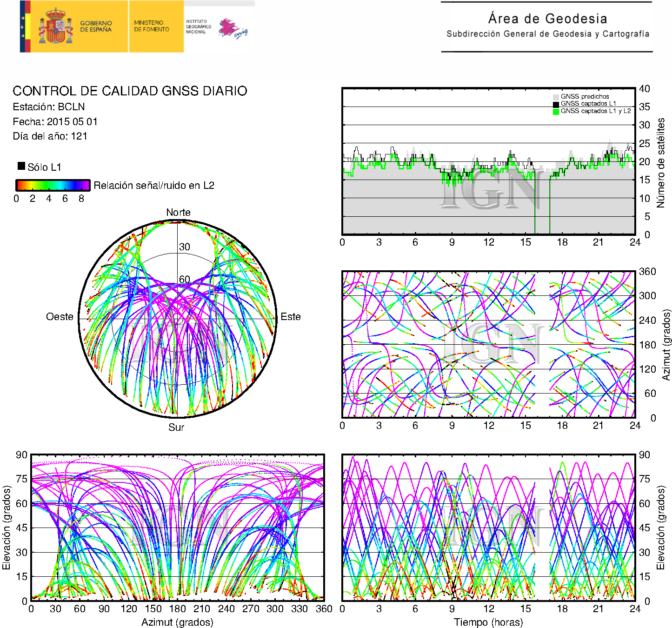
Task: Click the 'Área de Geodesia' heading
Action: [547, 19]
